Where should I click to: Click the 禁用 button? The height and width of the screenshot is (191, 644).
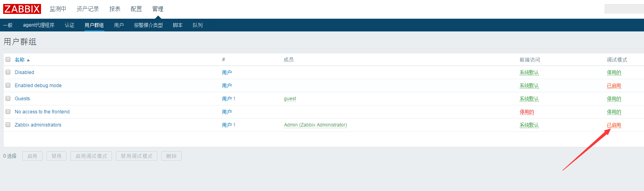pos(57,156)
